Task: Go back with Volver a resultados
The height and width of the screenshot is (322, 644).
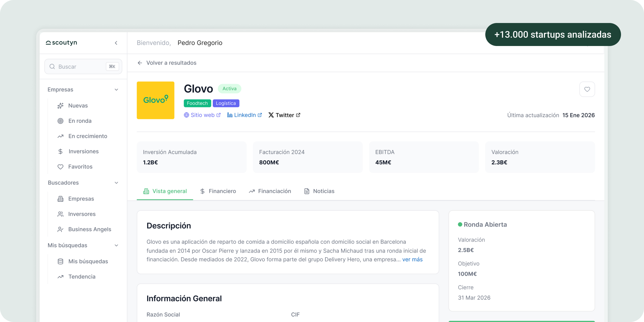Action: tap(167, 63)
